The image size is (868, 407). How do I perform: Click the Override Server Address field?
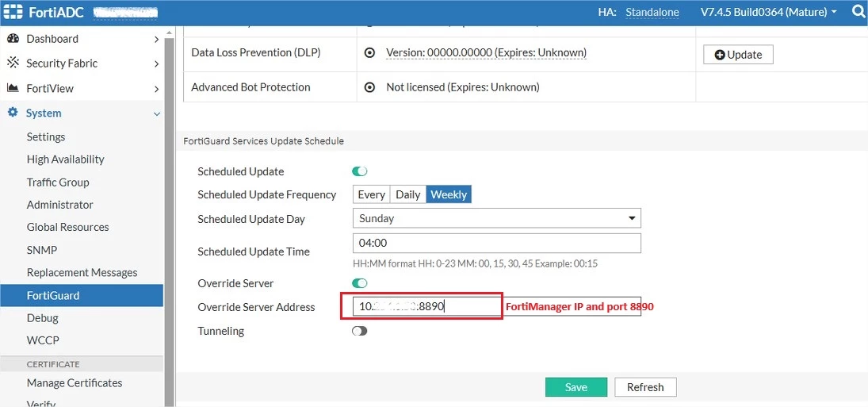coord(496,306)
